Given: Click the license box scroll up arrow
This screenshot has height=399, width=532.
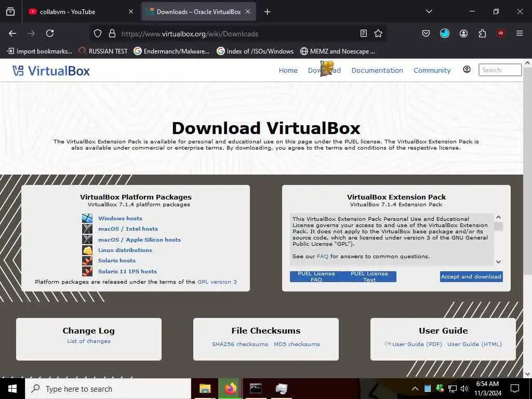Looking at the screenshot, I should (498, 217).
